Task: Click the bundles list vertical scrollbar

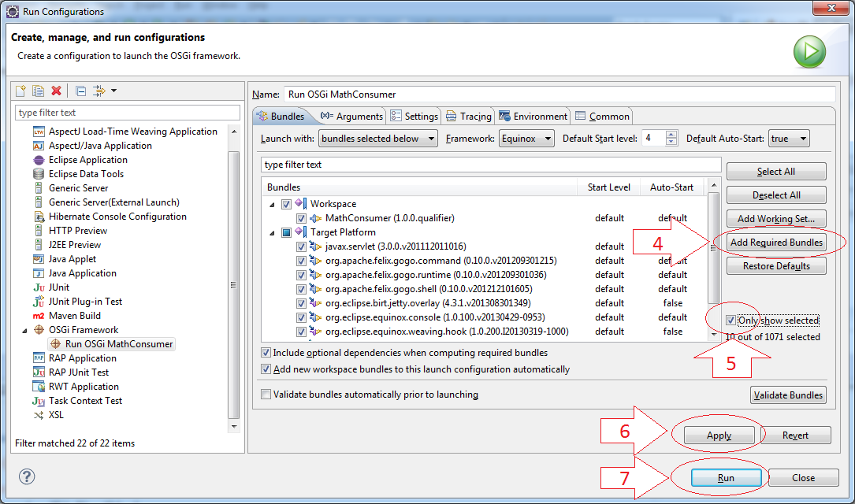Action: [x=713, y=248]
